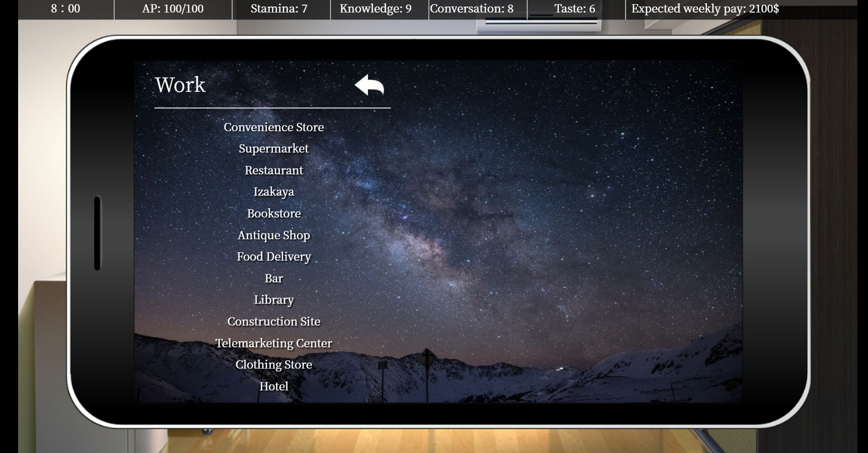Select Convenience Store job

click(x=273, y=127)
